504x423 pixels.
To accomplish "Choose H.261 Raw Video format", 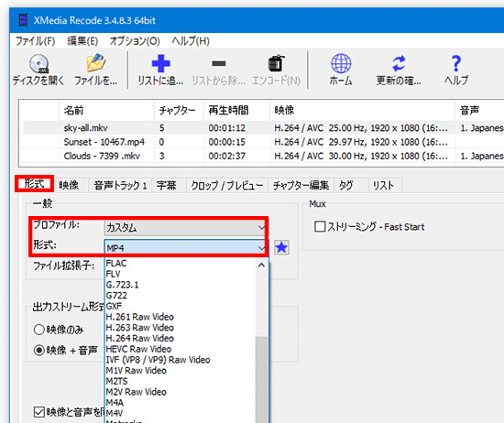I will (181, 317).
